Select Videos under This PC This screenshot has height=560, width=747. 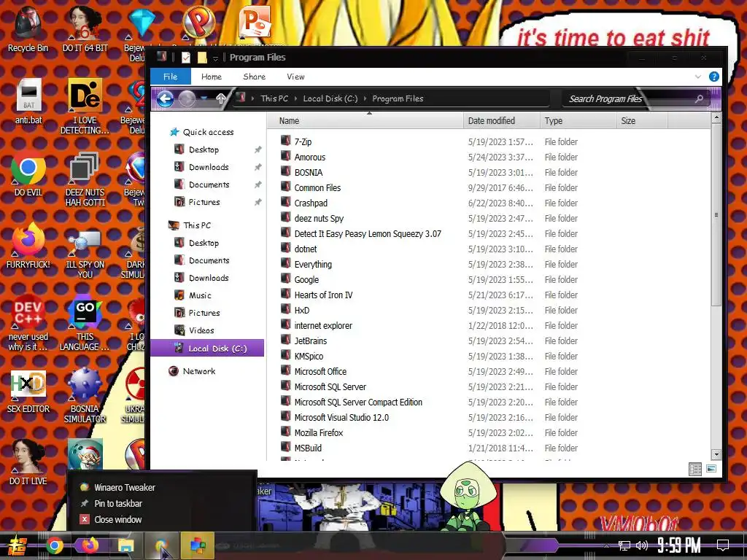(201, 330)
